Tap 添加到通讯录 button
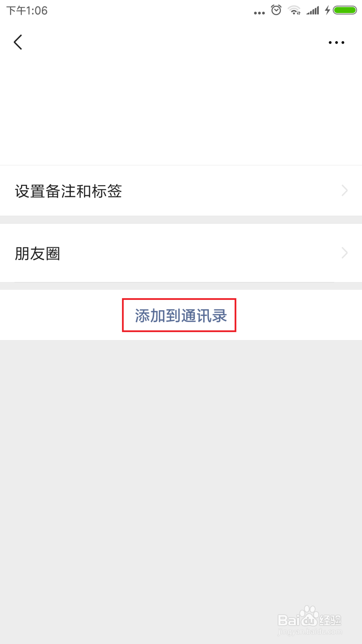 181,315
